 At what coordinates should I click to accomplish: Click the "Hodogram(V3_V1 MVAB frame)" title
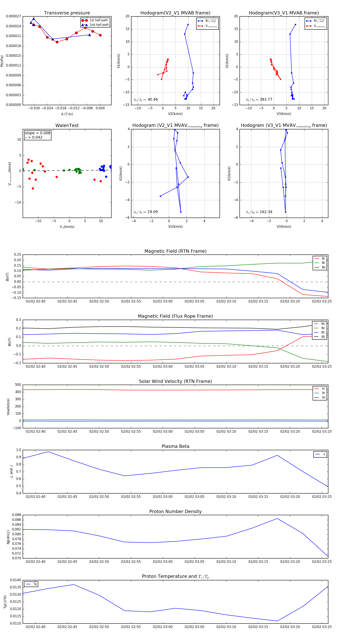point(284,13)
